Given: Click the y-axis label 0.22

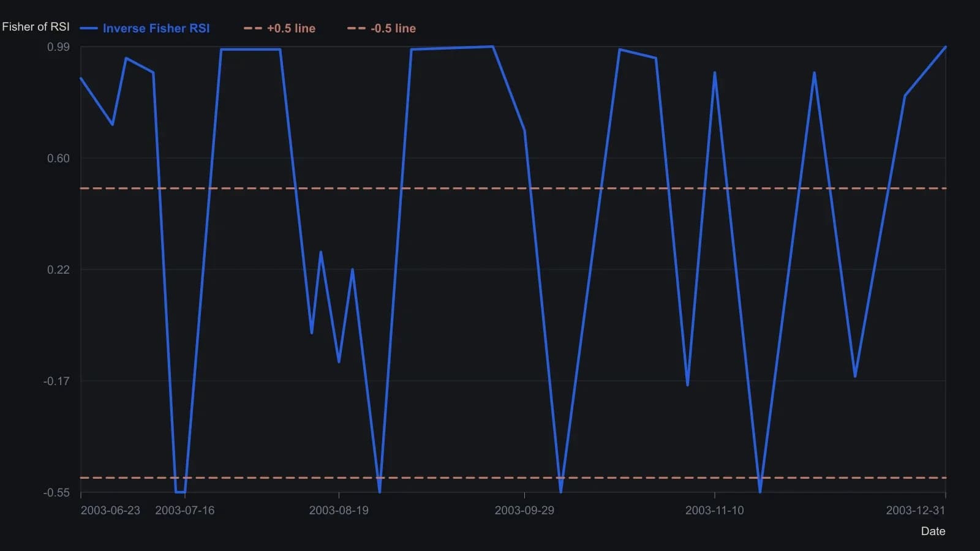Looking at the screenshot, I should click(59, 270).
